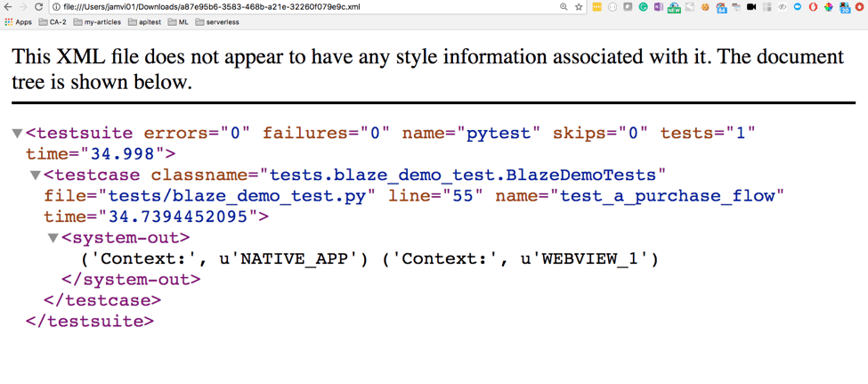Click the grey grid squares extension icon
Screen dimensions: 868x384
click(767, 7)
